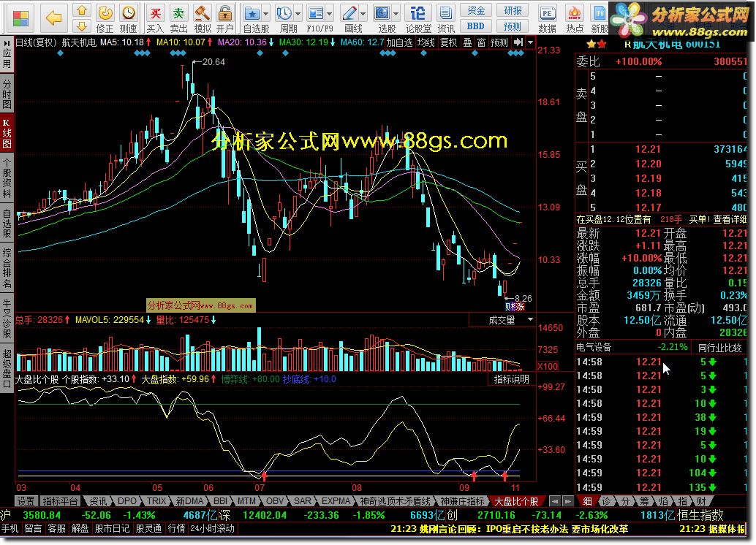Click the 买入 buy icon
Screen dimensions: 756x545
[155, 18]
